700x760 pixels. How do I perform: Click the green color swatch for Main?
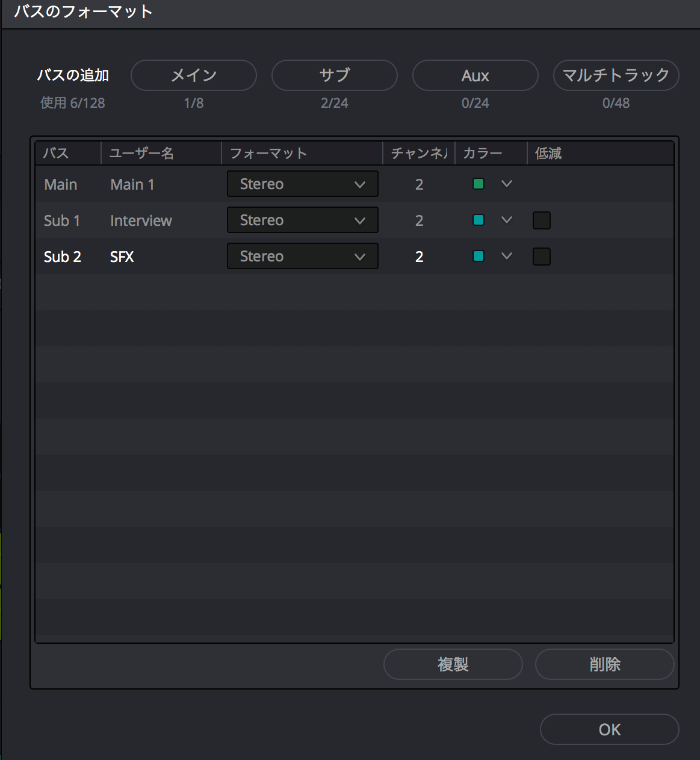479,184
